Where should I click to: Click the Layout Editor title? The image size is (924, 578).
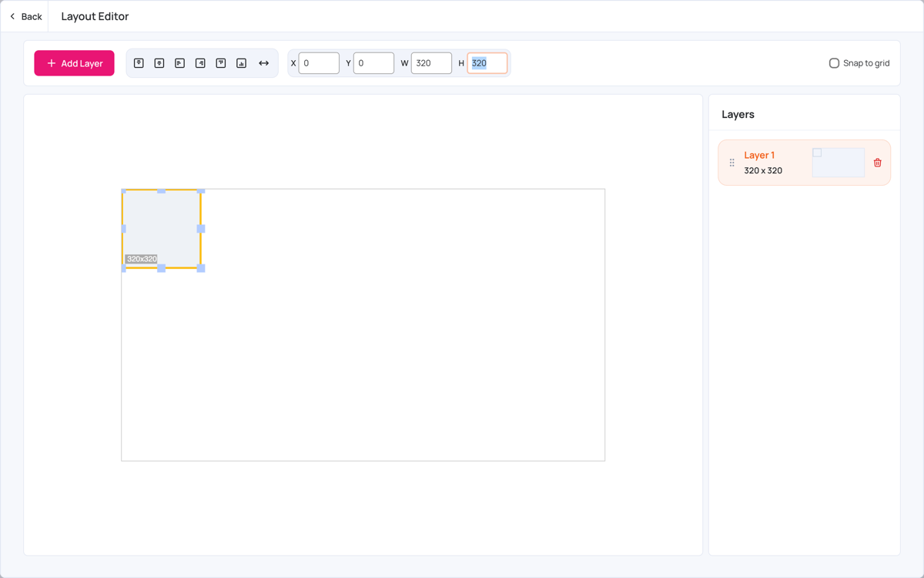[x=95, y=16]
